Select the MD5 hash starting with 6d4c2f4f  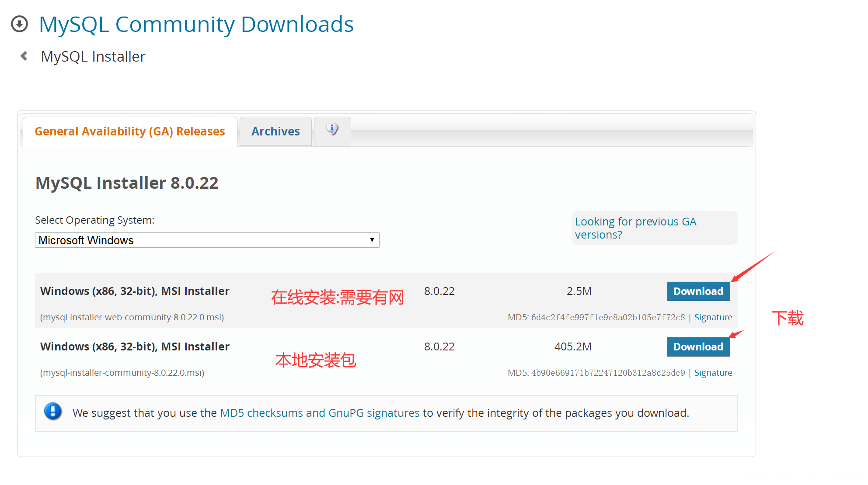coord(608,317)
